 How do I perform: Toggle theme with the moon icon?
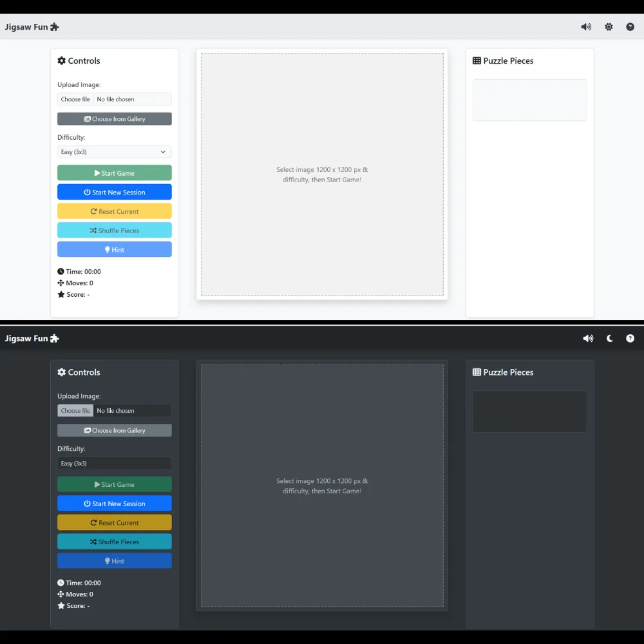[x=609, y=338]
